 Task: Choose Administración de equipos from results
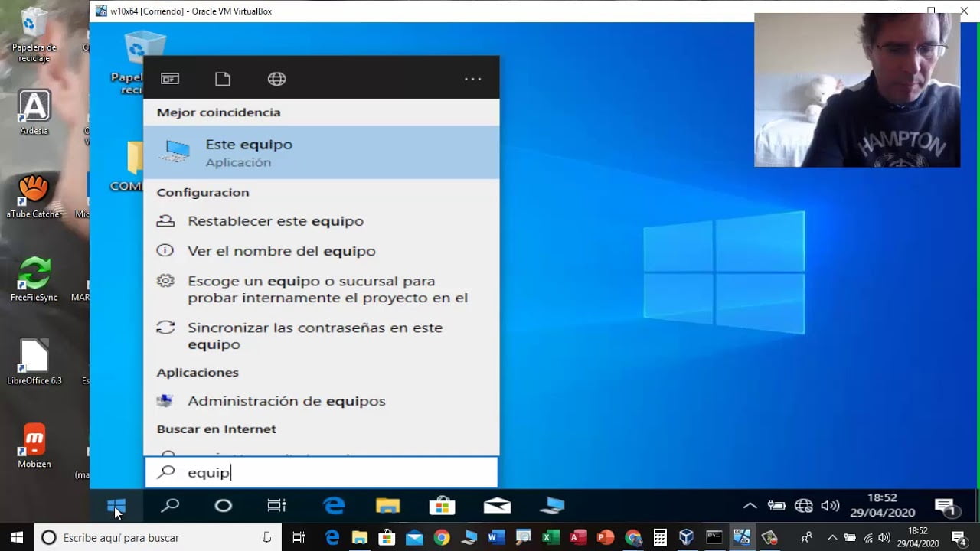coord(286,400)
